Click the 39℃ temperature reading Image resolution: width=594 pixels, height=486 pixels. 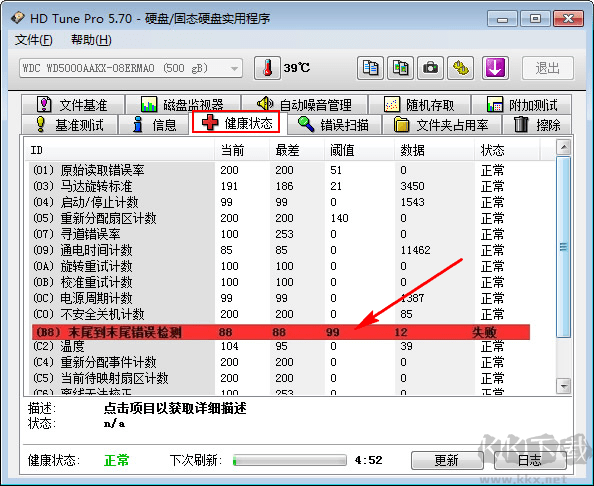pyautogui.click(x=297, y=68)
